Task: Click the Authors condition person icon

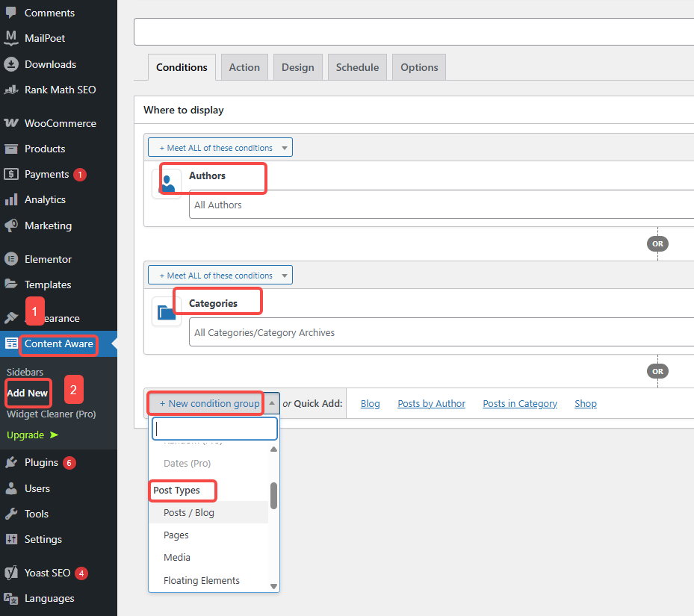Action: (167, 183)
